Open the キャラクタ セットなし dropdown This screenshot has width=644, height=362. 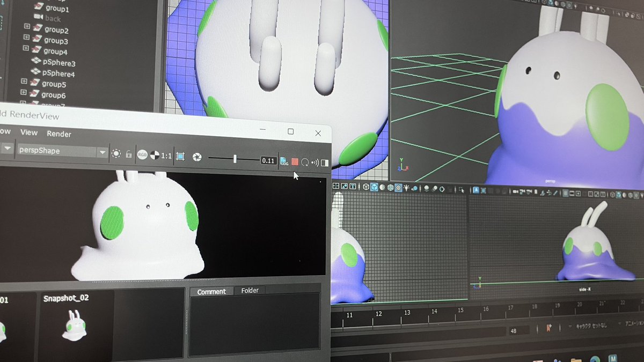click(x=592, y=326)
